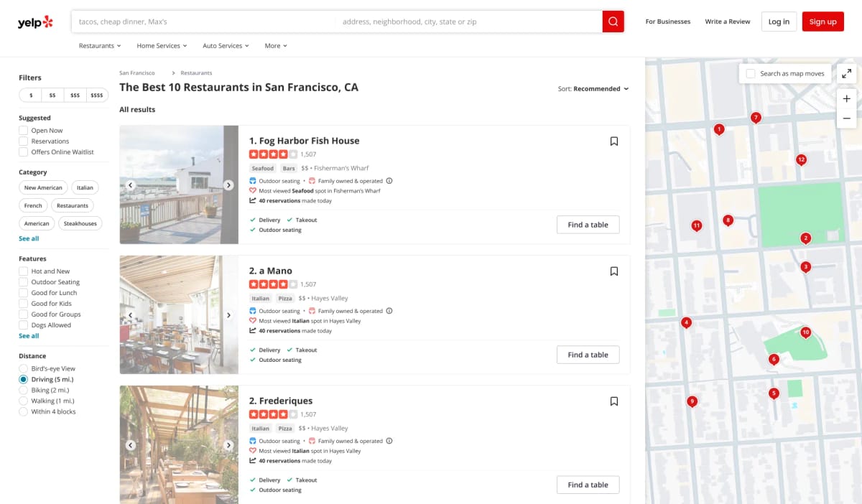Open the info icon in a Mano's listing
The height and width of the screenshot is (504, 862).
(389, 311)
